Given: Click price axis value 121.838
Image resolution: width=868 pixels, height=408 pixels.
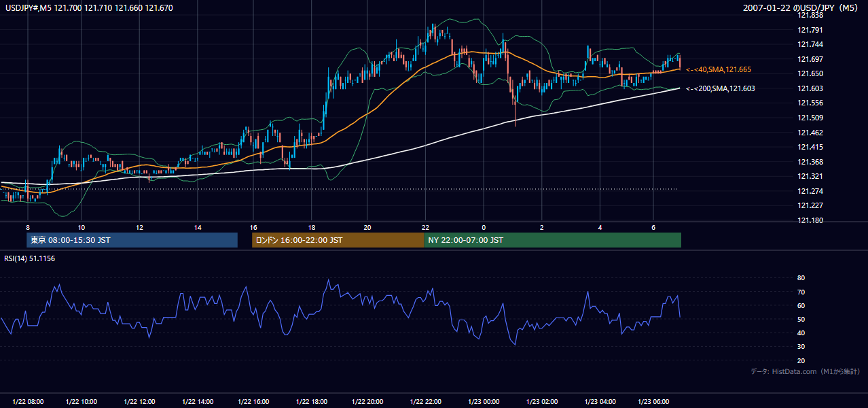Looking at the screenshot, I should coord(810,15).
